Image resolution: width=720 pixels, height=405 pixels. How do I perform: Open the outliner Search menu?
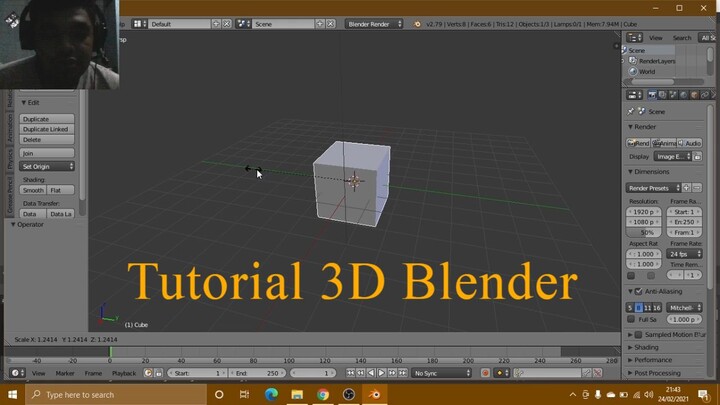682,38
